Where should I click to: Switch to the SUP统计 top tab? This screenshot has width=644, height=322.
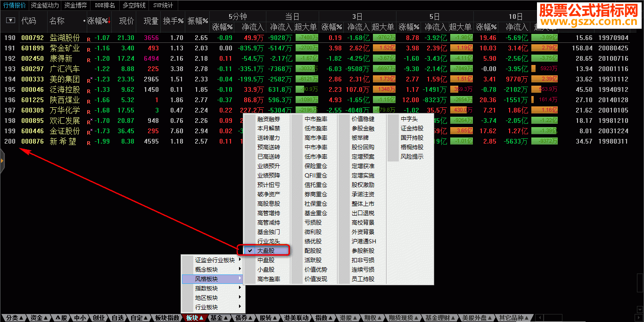click(164, 5)
